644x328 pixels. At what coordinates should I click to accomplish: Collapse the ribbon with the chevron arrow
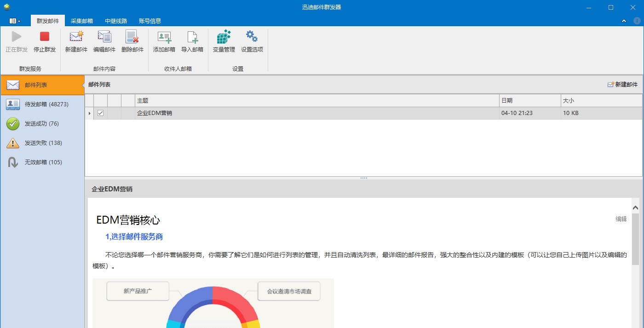(x=624, y=20)
